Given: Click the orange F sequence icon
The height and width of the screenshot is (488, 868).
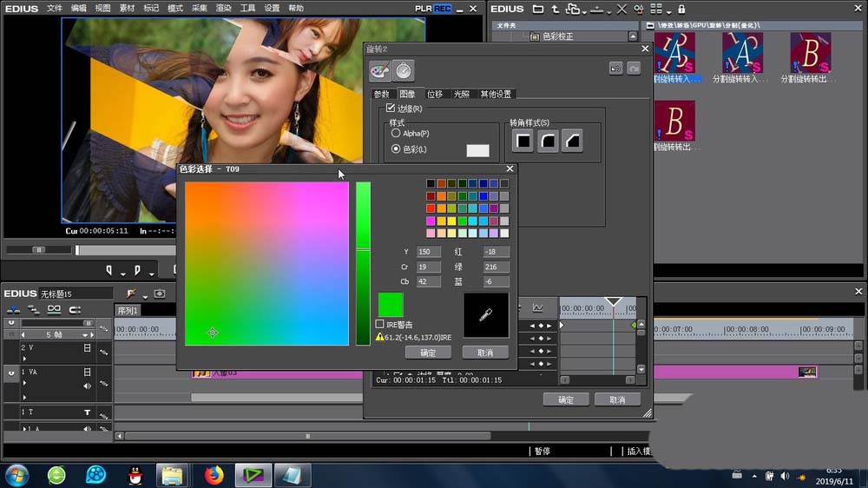Looking at the screenshot, I should 131,293.
